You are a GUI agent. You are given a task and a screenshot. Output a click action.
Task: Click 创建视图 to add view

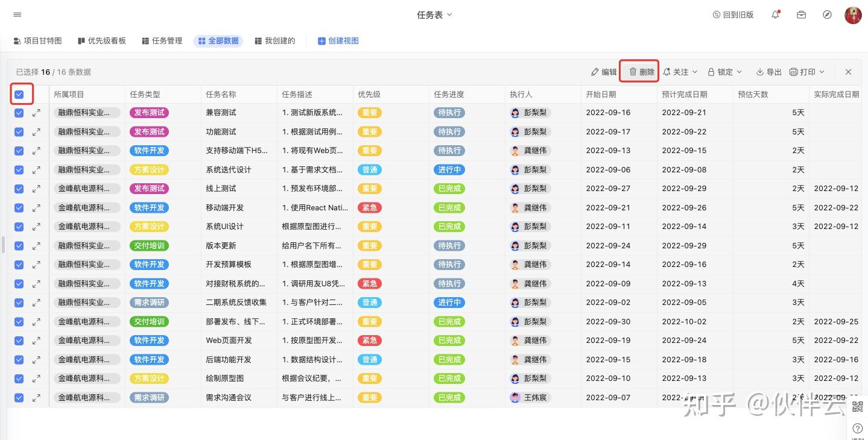338,41
